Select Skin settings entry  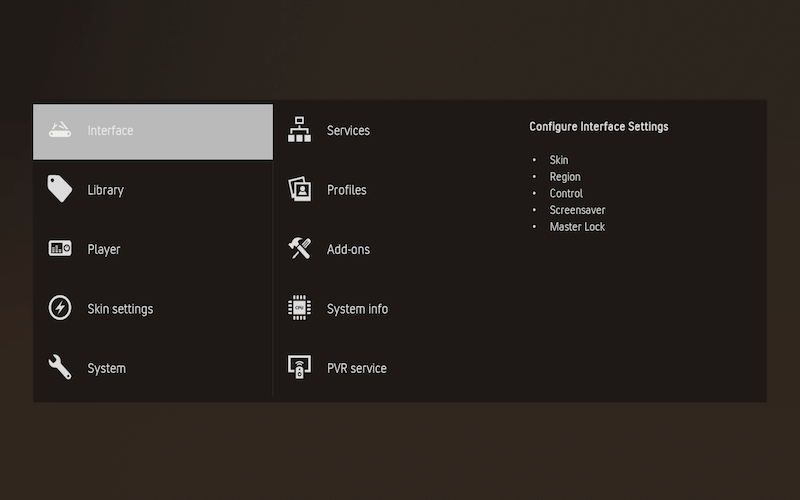[120, 309]
